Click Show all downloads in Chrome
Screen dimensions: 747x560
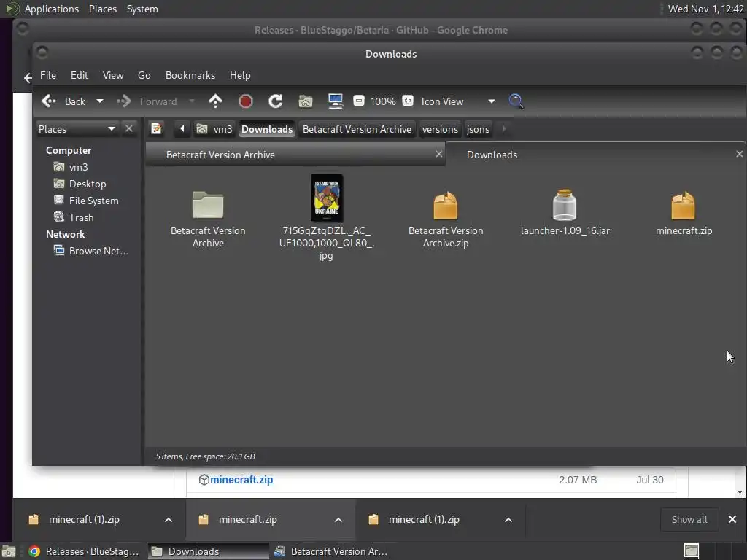tap(689, 519)
